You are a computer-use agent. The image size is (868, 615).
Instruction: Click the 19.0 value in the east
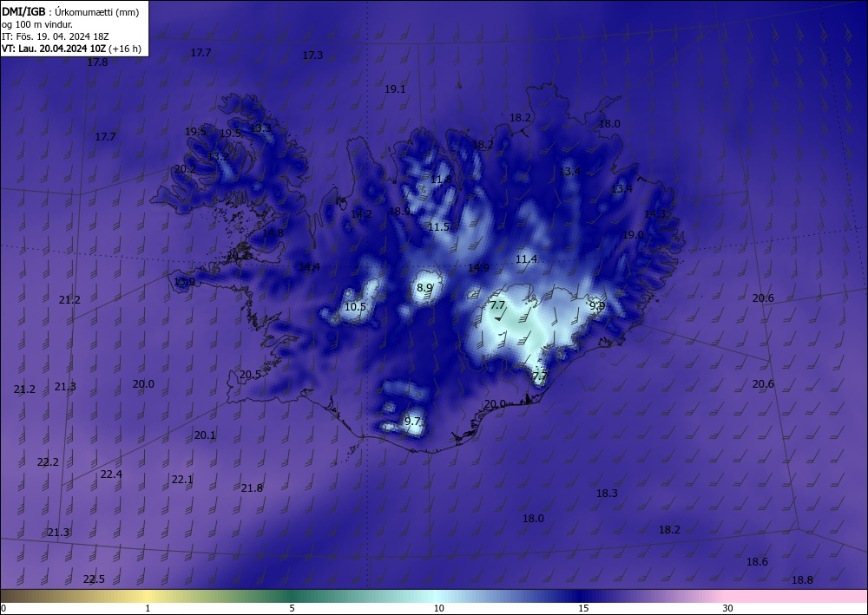click(x=633, y=234)
